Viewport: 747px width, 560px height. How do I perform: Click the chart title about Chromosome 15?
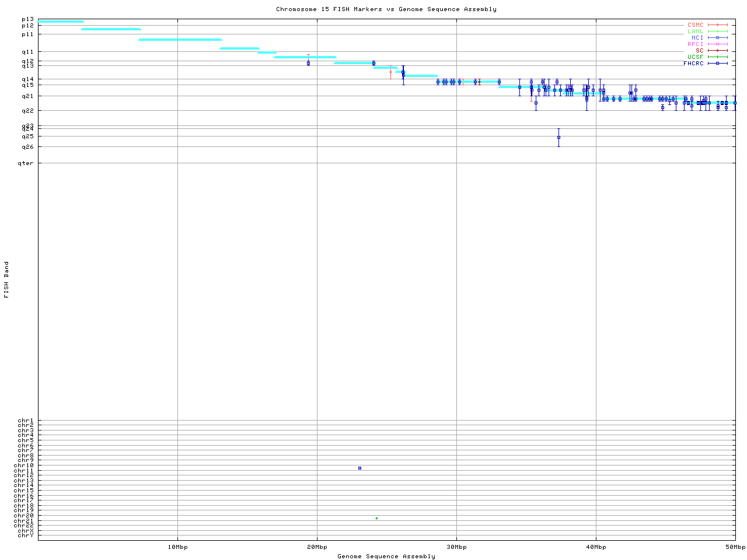[x=386, y=9]
